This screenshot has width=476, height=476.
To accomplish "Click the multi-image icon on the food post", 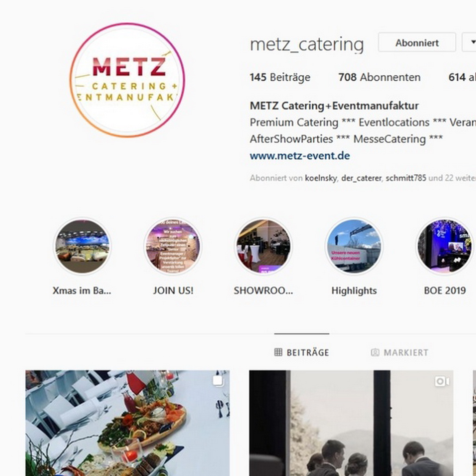I will [218, 381].
